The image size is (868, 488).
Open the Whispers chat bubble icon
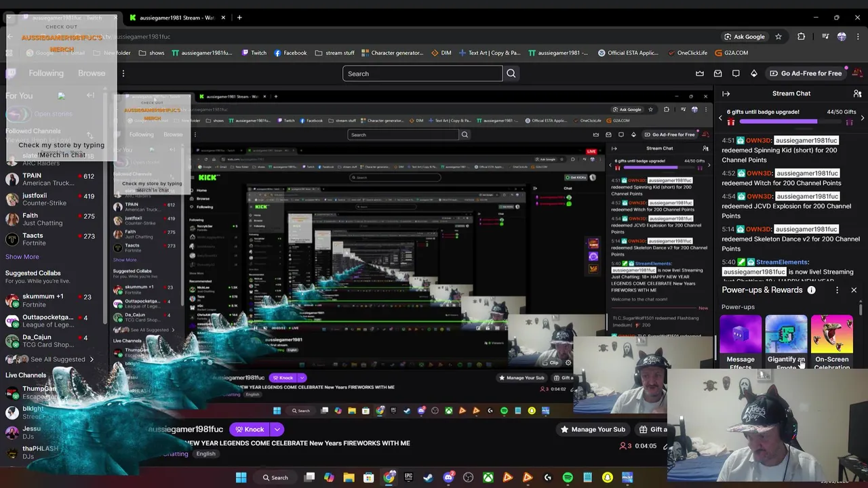point(736,73)
